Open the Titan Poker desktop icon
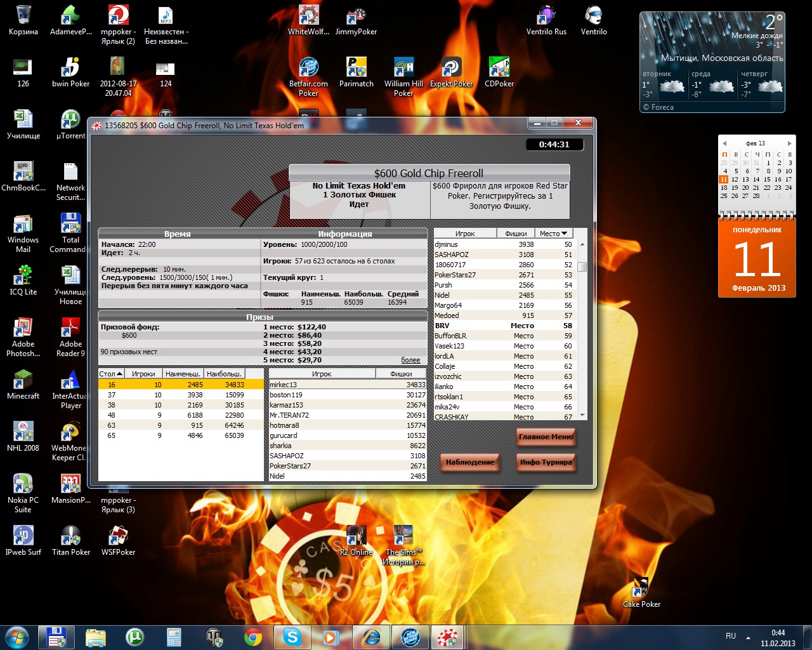812x650 pixels. pos(70,537)
